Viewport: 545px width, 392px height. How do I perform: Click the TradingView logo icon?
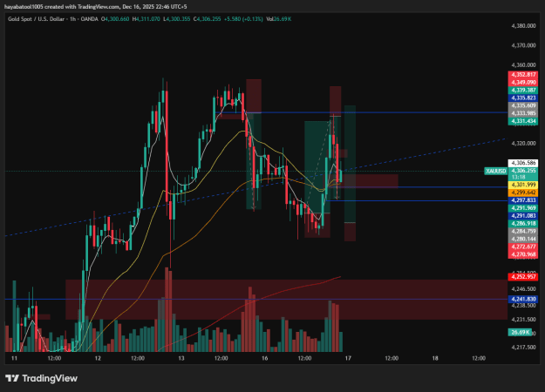(x=12, y=378)
